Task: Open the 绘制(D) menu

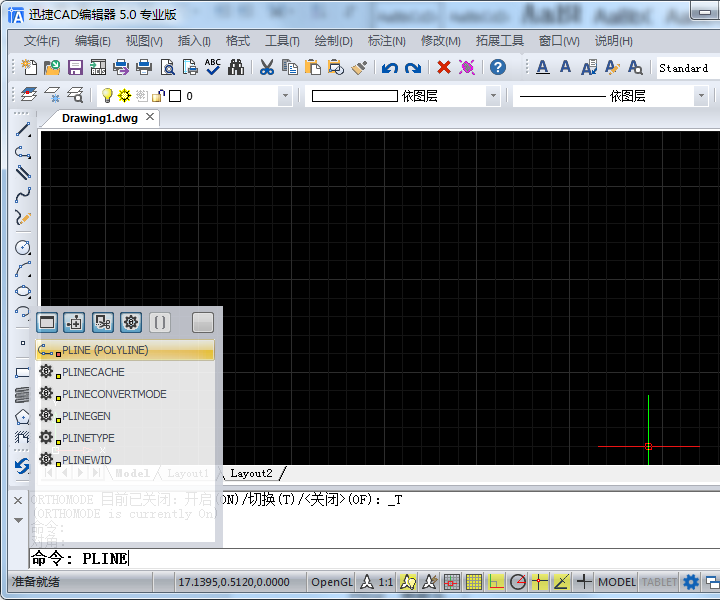Action: point(333,41)
